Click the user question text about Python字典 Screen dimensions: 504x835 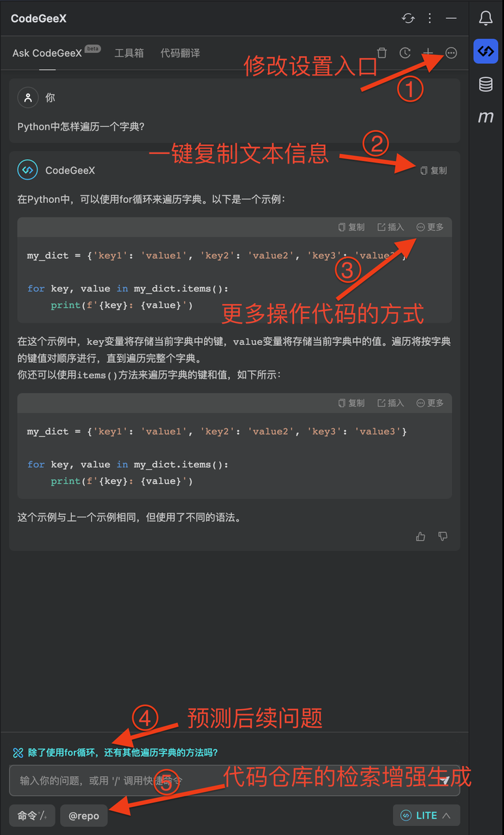[x=81, y=127]
